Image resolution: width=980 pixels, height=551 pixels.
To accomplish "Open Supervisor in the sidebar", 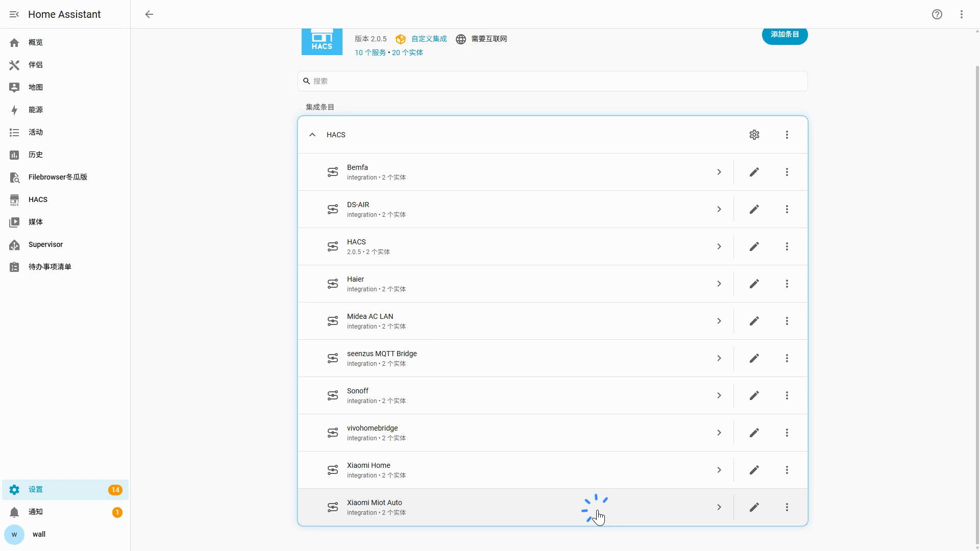I will (65, 244).
